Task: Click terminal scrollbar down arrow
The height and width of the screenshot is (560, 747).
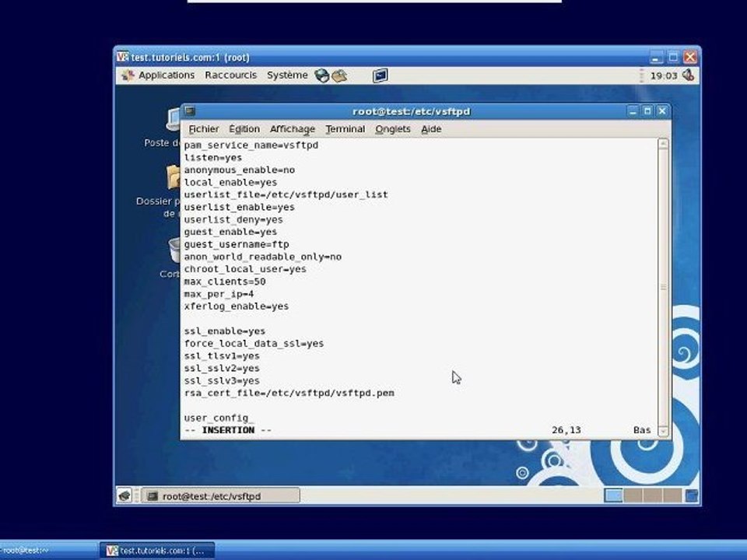Action: (663, 431)
